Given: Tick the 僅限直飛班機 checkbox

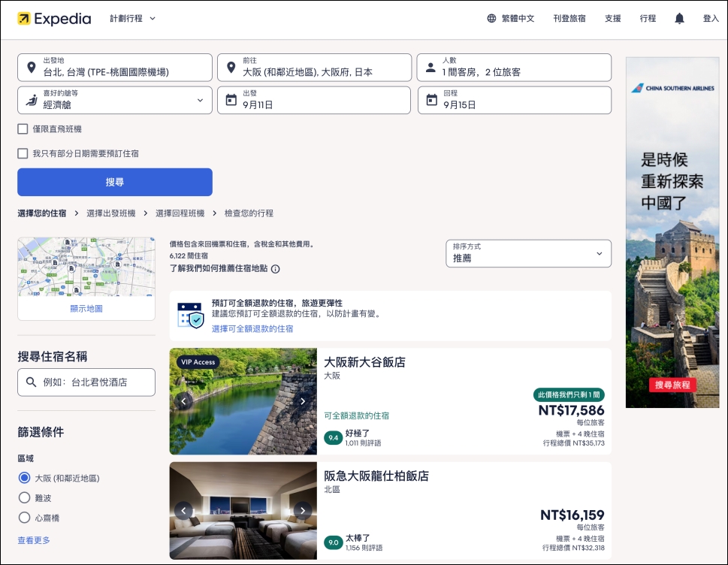Looking at the screenshot, I should coord(23,129).
